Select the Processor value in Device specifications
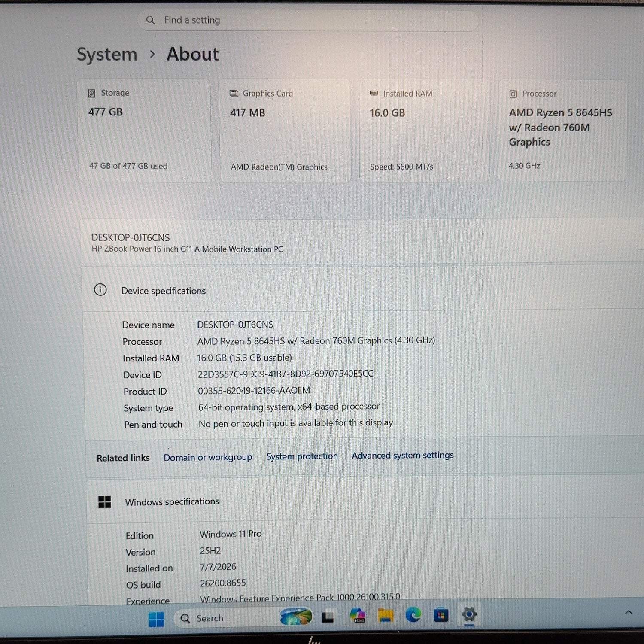 (316, 341)
